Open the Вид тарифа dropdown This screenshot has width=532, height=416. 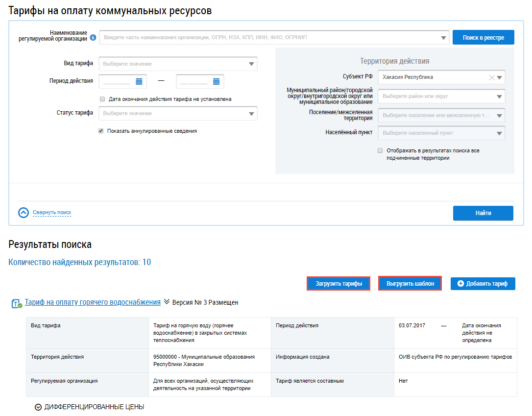178,64
